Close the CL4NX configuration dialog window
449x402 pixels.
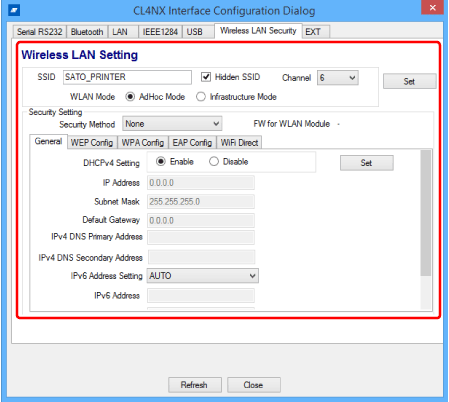pos(432,8)
